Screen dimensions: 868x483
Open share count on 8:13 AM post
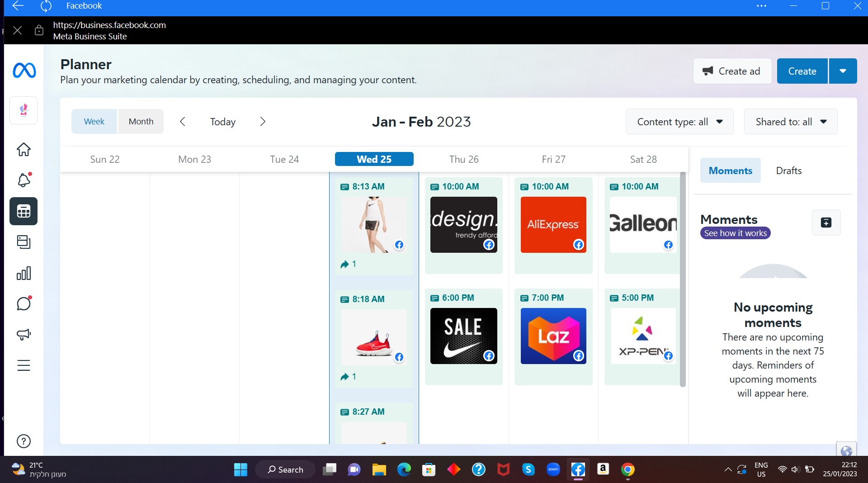coord(348,264)
